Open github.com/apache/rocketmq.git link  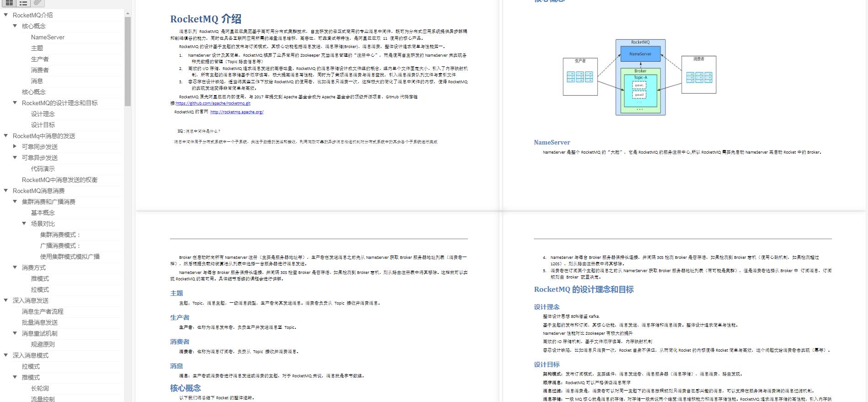[x=213, y=103]
